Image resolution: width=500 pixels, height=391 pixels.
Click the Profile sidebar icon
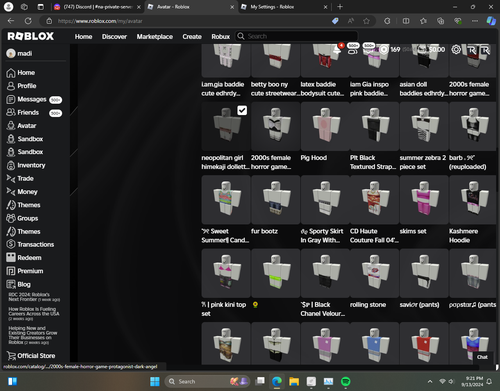(x=11, y=86)
